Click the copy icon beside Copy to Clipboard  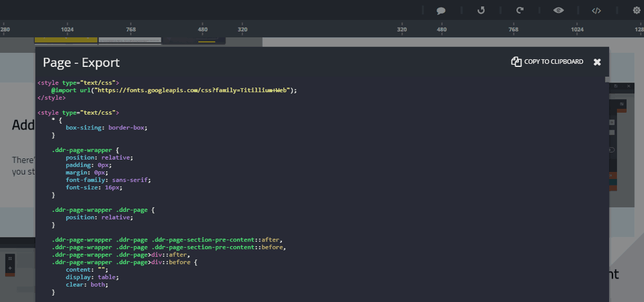pos(516,62)
